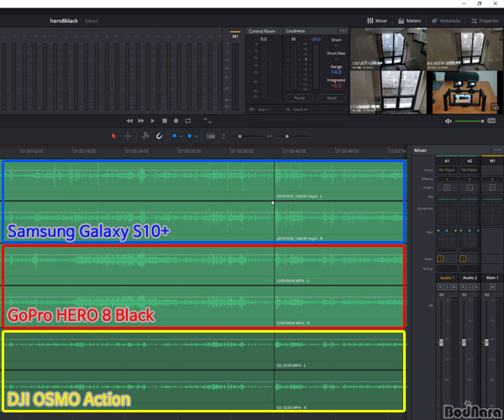Image resolution: width=504 pixels, height=420 pixels.
Task: Mute the Audio 2 channel
Action: click(x=476, y=287)
